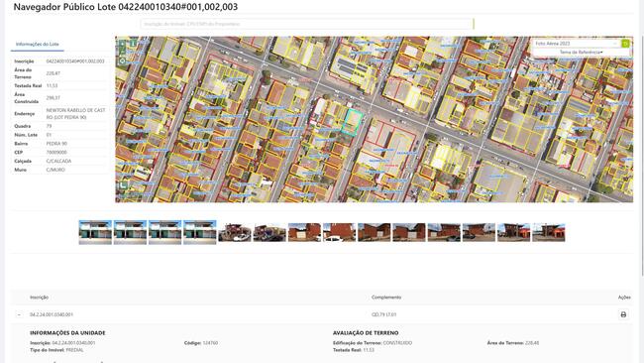
Task: Click the Inscrição value 042240010340#001,002,003
Action: (x=75, y=61)
